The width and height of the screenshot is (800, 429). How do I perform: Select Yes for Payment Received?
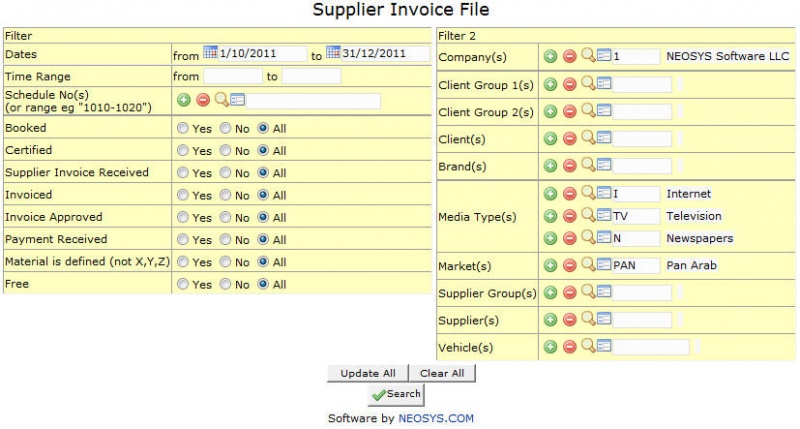(183, 240)
